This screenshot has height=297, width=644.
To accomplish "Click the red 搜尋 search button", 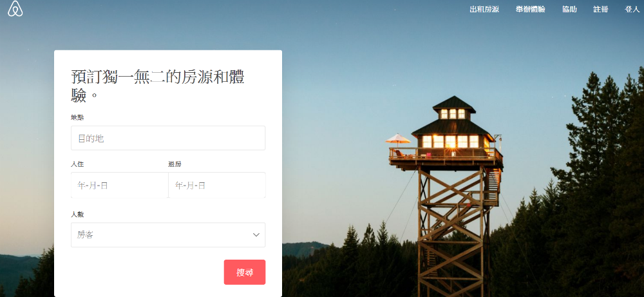I will (x=244, y=272).
